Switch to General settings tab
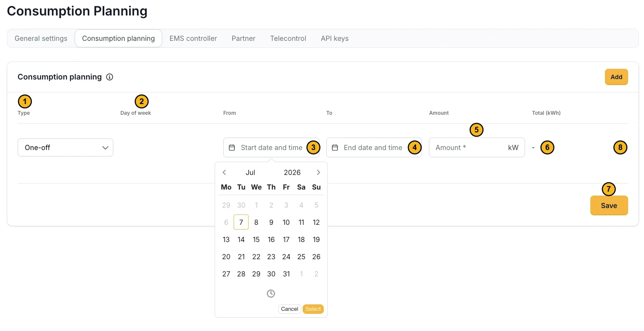644x331 pixels. click(41, 38)
